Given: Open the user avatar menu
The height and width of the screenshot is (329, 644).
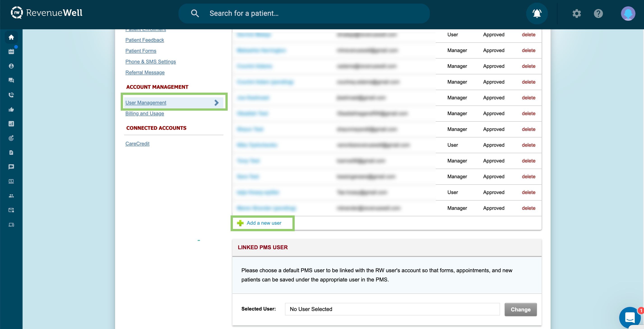Looking at the screenshot, I should pos(628,14).
